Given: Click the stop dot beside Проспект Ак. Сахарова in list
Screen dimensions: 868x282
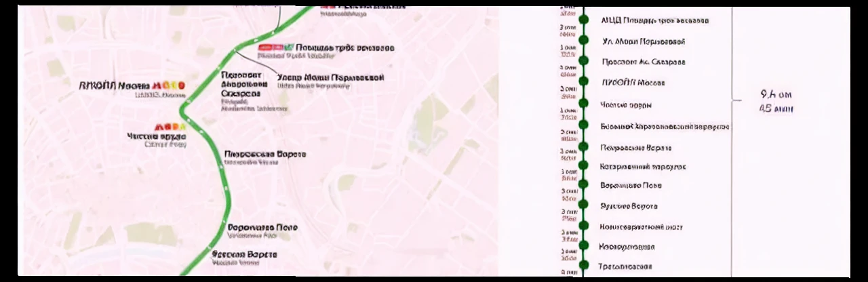Looking at the screenshot, I should pos(583,61).
